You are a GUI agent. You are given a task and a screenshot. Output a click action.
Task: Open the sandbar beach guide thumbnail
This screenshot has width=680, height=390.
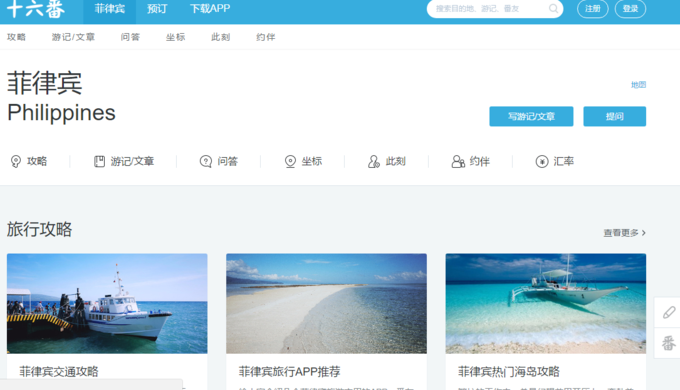coord(326,303)
